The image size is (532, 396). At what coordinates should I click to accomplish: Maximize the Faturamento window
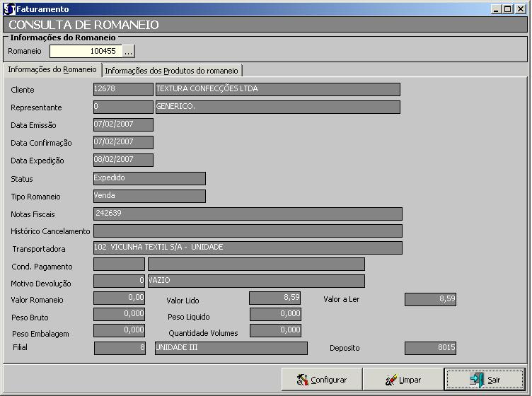pos(507,9)
